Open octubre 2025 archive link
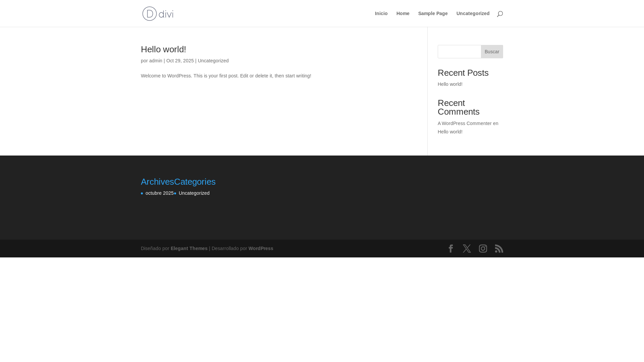This screenshot has width=644, height=362. click(160, 193)
